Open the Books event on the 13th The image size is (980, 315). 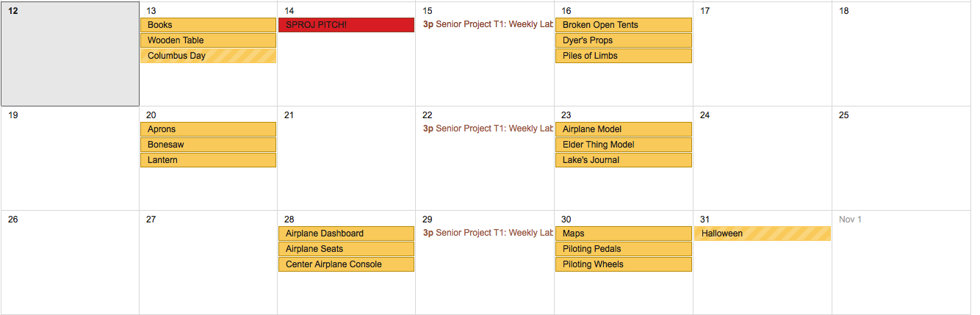click(x=208, y=25)
